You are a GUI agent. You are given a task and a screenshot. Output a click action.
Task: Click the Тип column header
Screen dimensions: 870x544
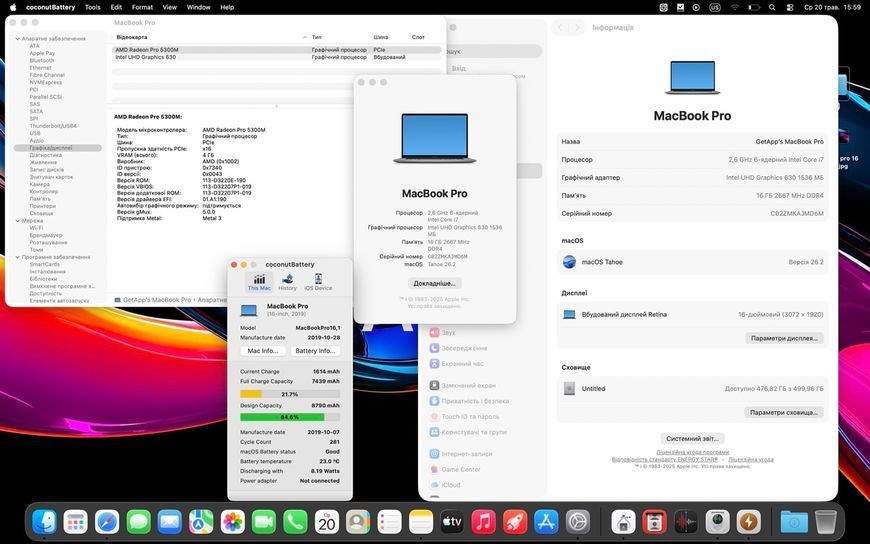(x=316, y=37)
